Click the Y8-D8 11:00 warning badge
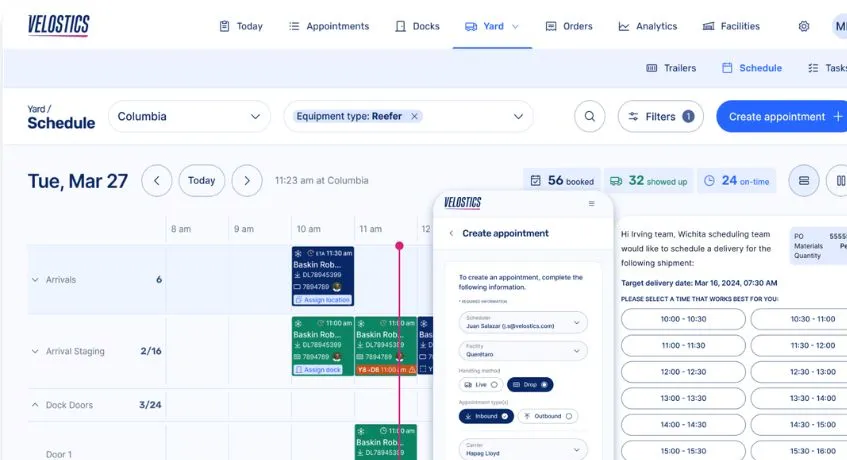 click(386, 370)
